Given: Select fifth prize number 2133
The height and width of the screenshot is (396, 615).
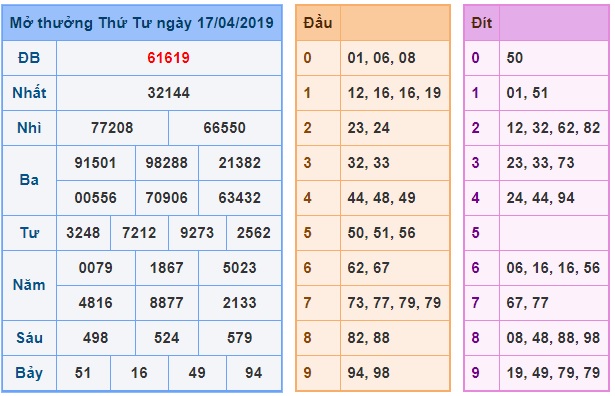Looking at the screenshot, I should 240,303.
